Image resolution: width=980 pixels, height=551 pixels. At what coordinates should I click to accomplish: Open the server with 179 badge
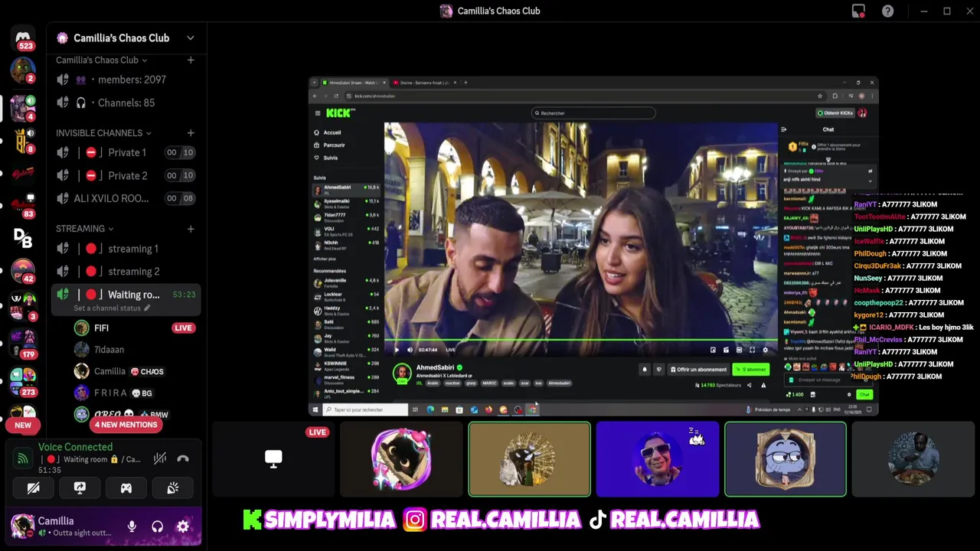[x=23, y=343]
